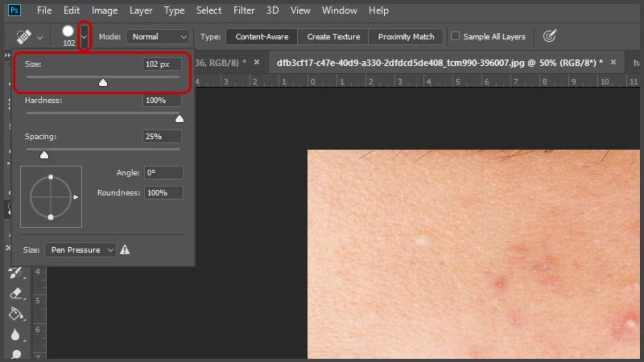This screenshot has height=362, width=644.
Task: Click the brush Size value field
Action: pos(162,64)
